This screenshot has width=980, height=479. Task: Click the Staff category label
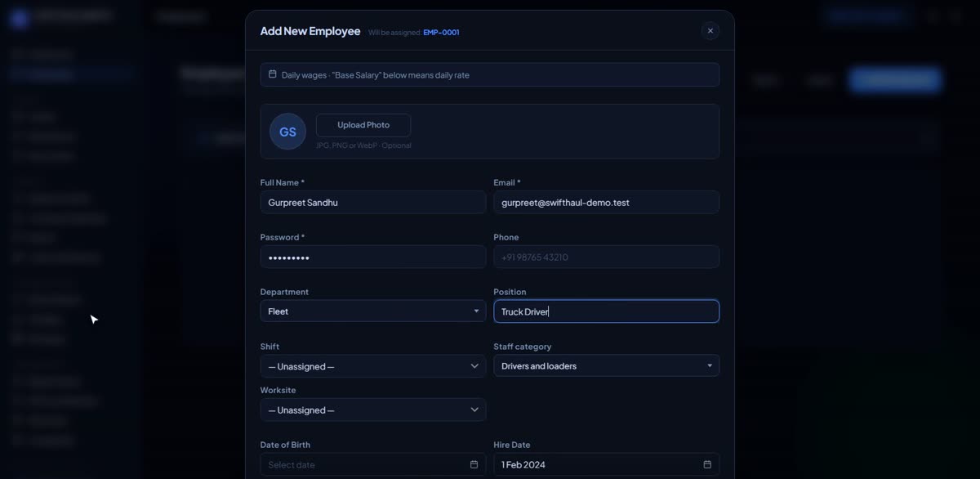(523, 347)
